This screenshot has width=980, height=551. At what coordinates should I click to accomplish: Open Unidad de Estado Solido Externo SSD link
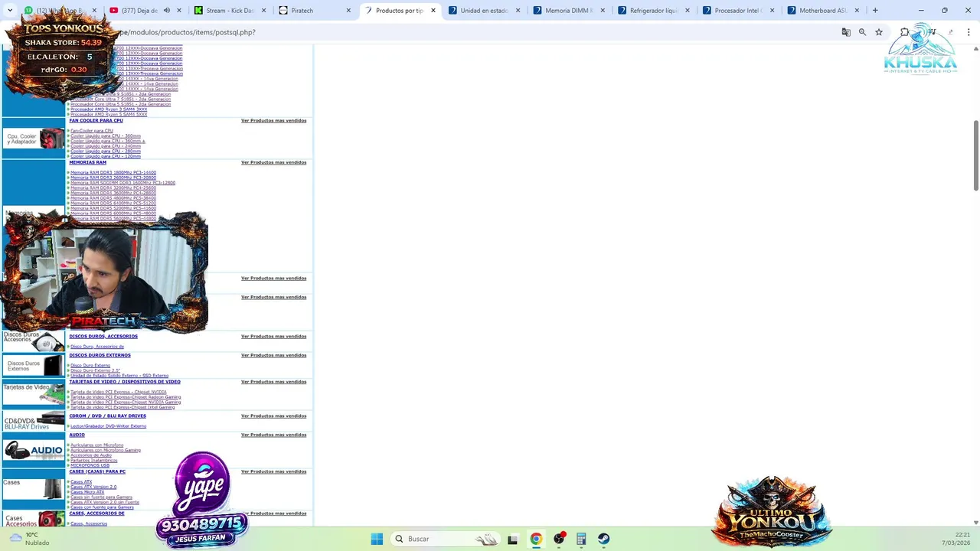click(x=119, y=376)
